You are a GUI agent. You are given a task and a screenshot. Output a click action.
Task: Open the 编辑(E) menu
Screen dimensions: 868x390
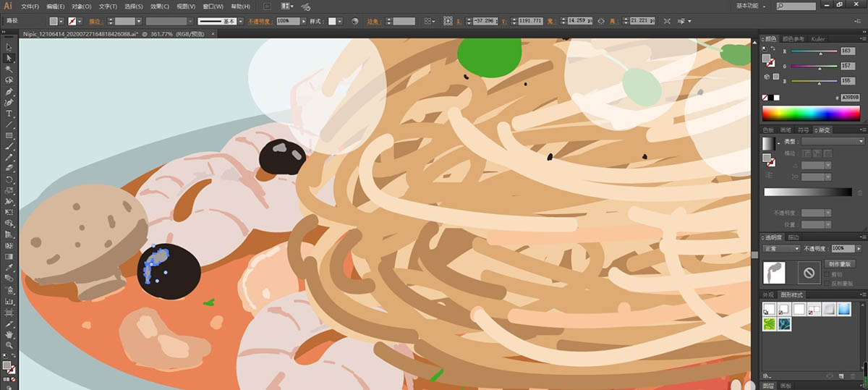(x=56, y=6)
